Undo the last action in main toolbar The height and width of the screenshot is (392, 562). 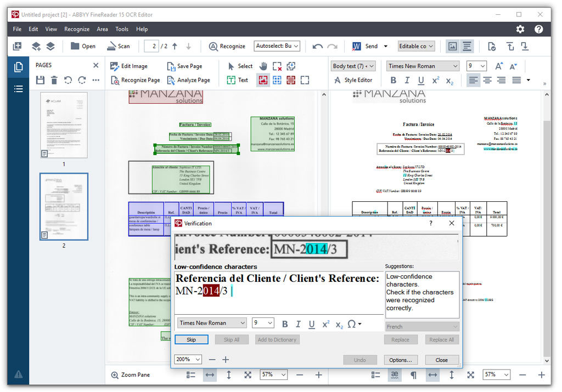pos(317,46)
